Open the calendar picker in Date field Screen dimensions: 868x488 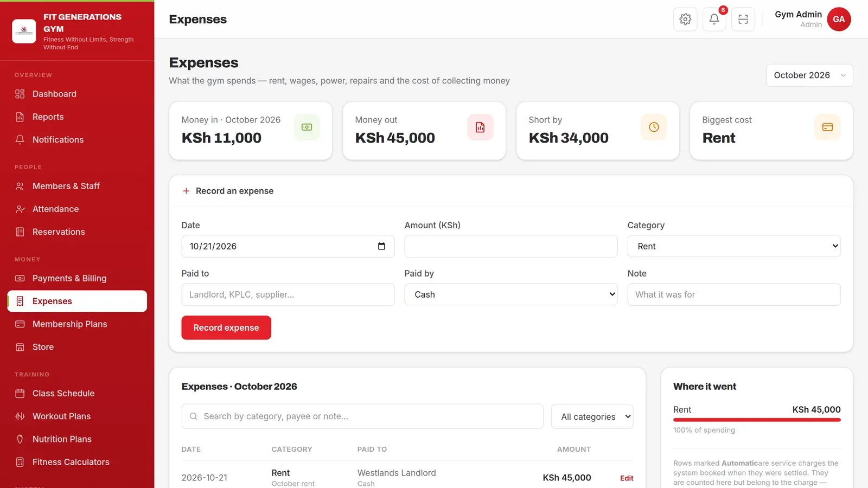click(381, 246)
